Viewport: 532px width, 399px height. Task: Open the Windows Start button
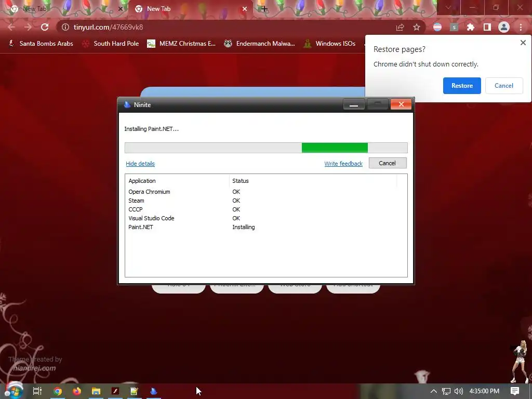coord(14,391)
